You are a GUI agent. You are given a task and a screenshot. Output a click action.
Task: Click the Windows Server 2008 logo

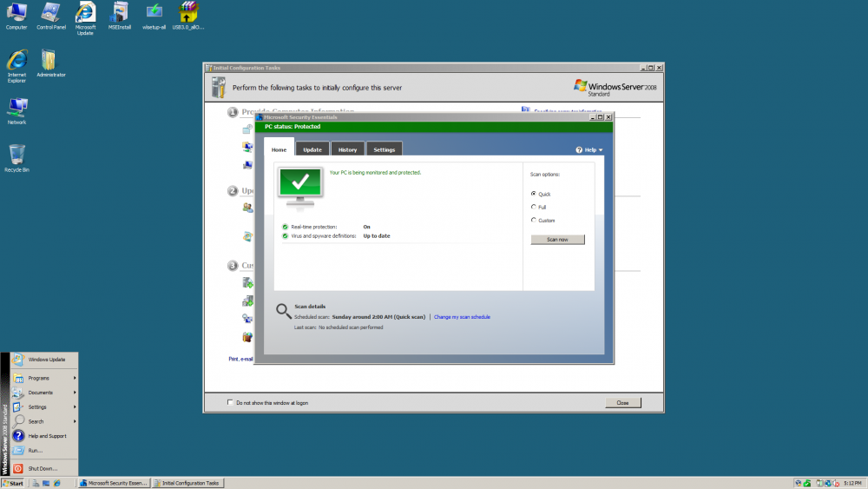pos(615,88)
